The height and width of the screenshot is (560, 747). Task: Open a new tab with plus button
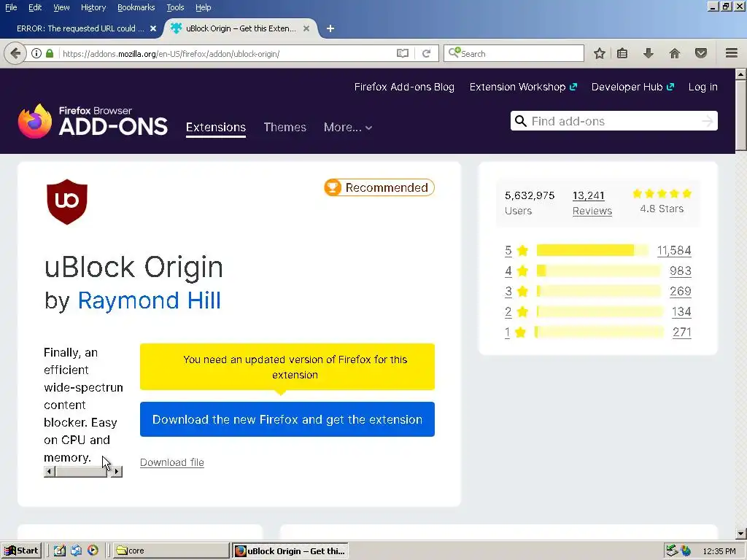tap(330, 28)
